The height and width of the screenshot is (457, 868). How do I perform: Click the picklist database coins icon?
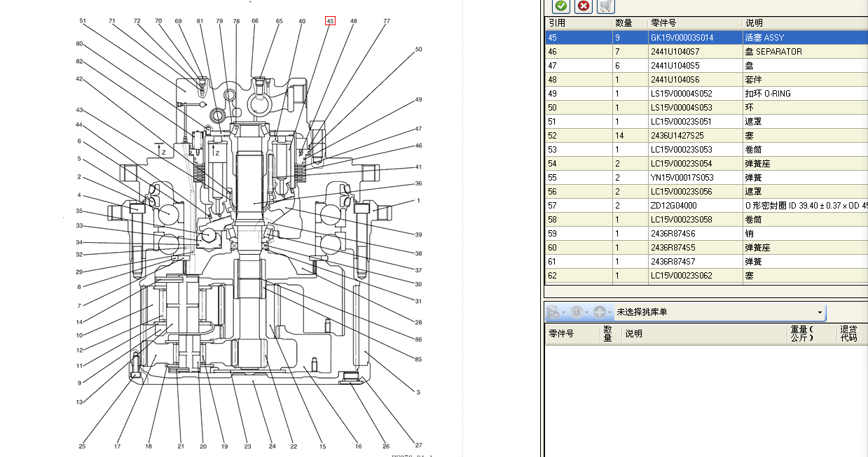click(x=553, y=312)
